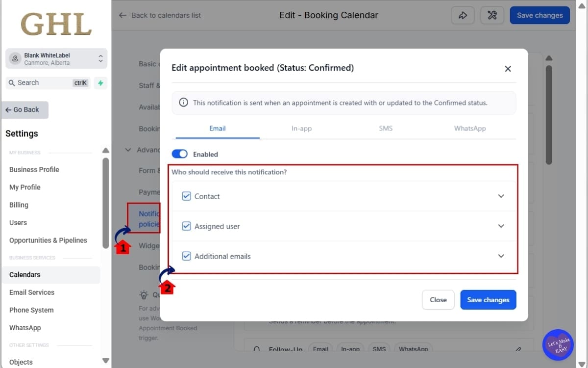This screenshot has width=588, height=368.
Task: Open Objects settings
Action: (21, 362)
